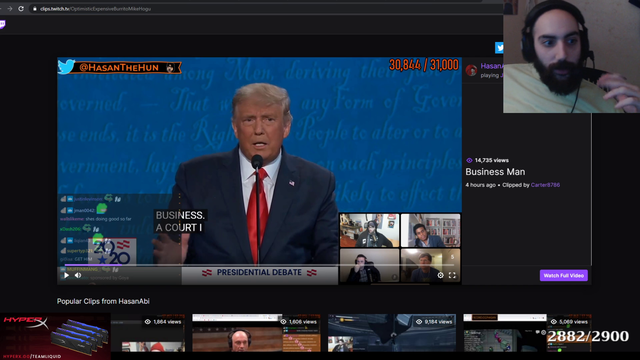View site security lock info
This screenshot has width=640, height=360.
pyautogui.click(x=35, y=9)
